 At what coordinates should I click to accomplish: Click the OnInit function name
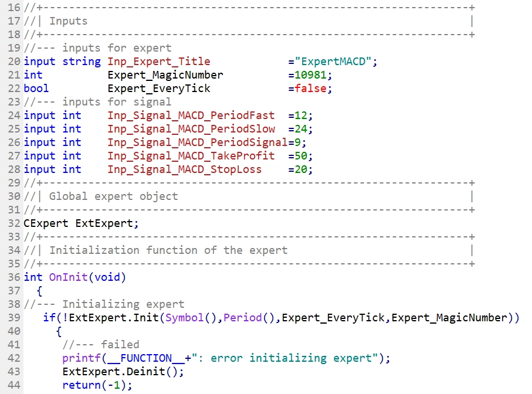[68, 277]
